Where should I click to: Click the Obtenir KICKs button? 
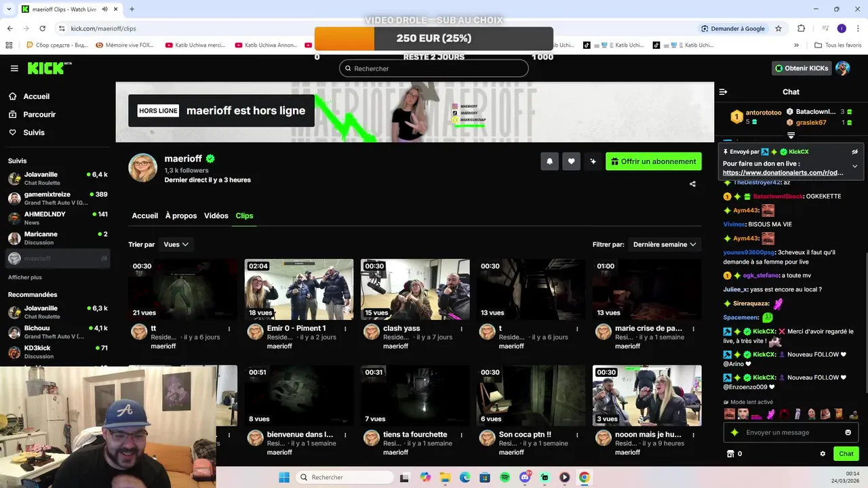(x=802, y=68)
